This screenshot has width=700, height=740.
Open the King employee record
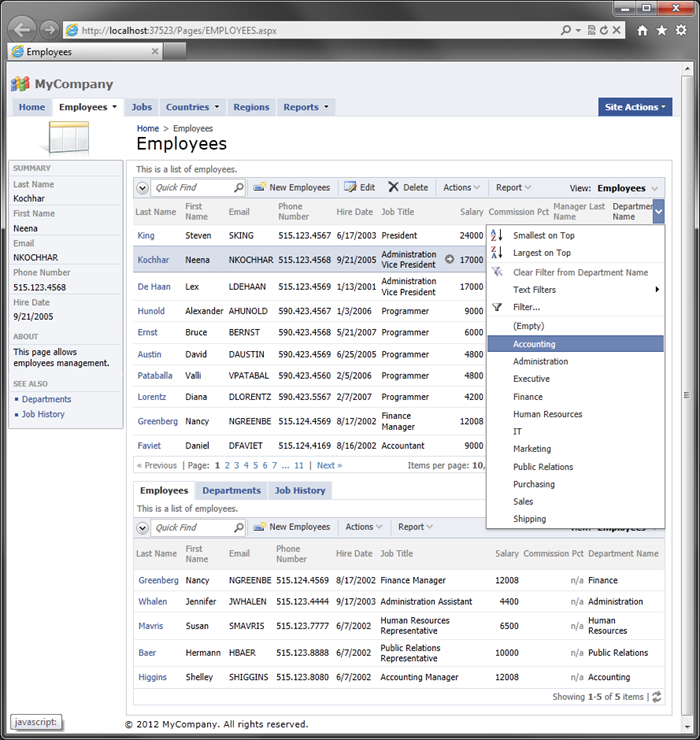(x=146, y=235)
